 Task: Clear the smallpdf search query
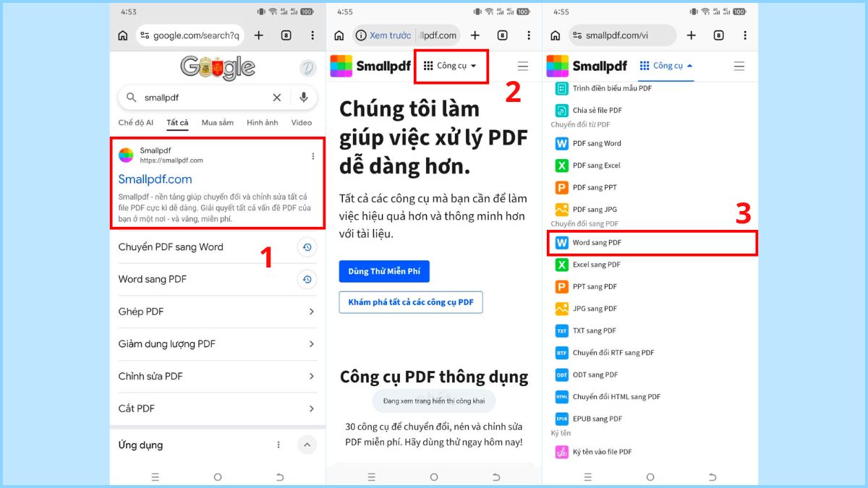[x=277, y=97]
